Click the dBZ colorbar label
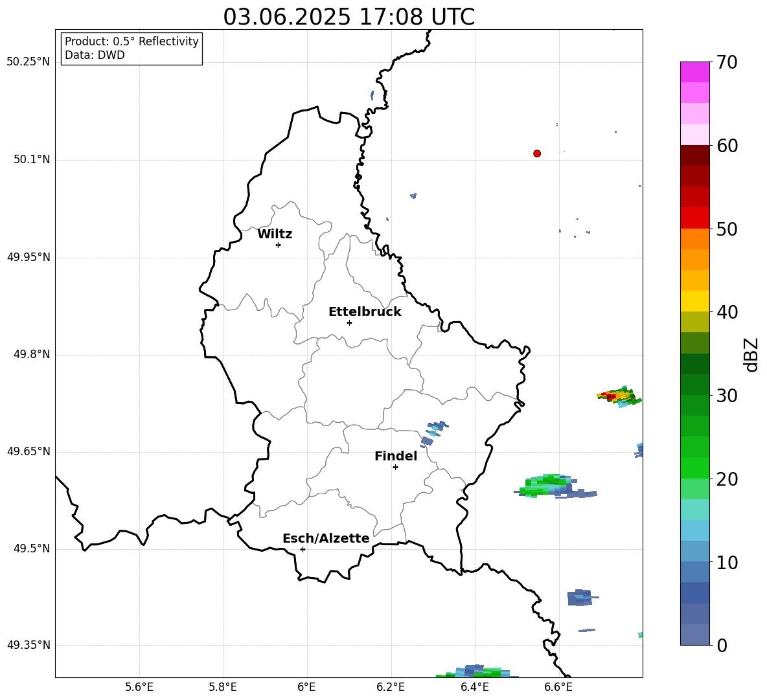The image size is (767, 700). tap(751, 354)
